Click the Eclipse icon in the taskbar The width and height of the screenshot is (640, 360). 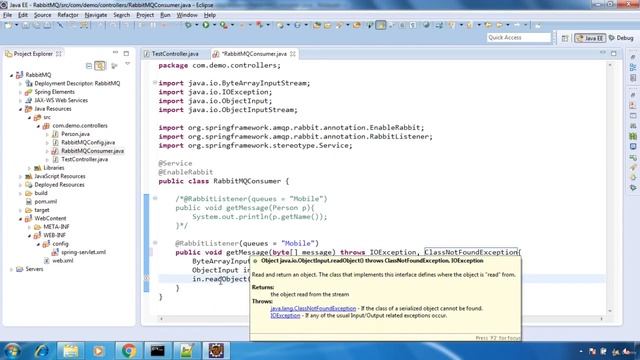(216, 351)
